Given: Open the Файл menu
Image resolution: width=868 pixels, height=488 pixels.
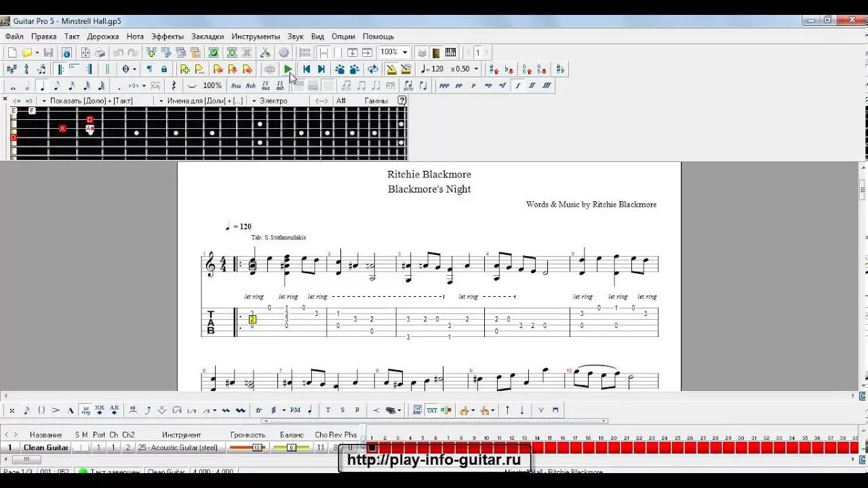Looking at the screenshot, I should [x=14, y=37].
